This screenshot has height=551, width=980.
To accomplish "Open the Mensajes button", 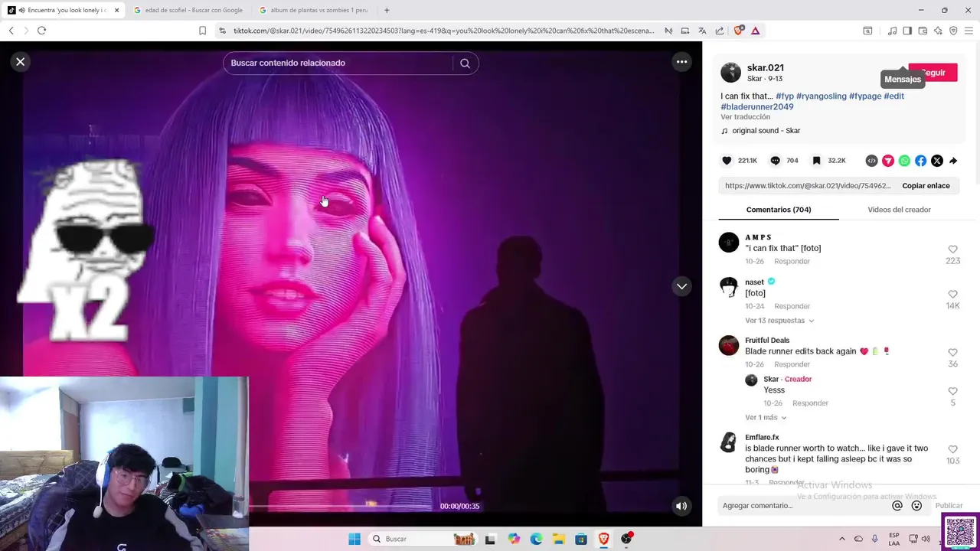I will 903,79.
